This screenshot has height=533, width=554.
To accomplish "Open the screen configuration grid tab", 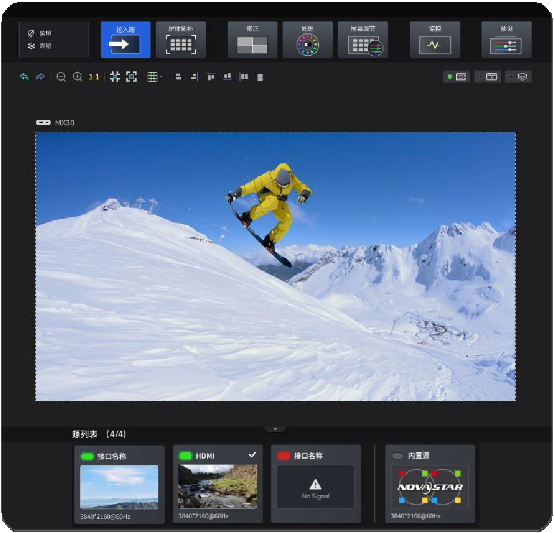I will pyautogui.click(x=181, y=40).
